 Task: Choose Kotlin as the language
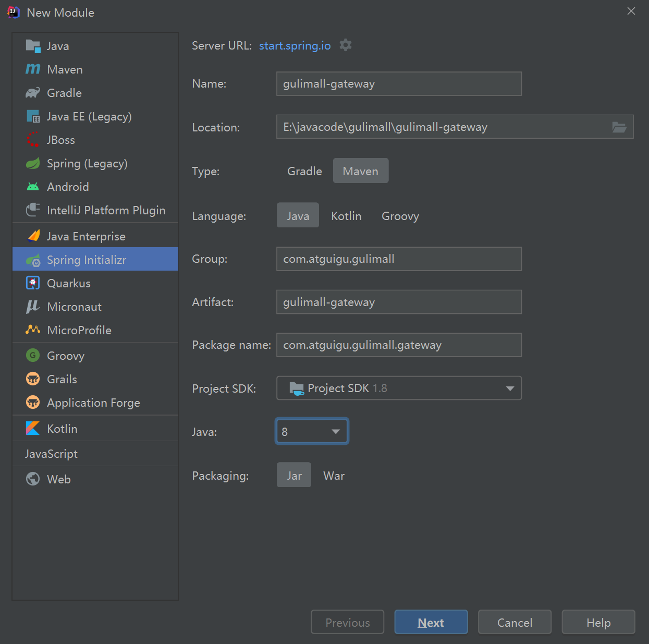(346, 215)
